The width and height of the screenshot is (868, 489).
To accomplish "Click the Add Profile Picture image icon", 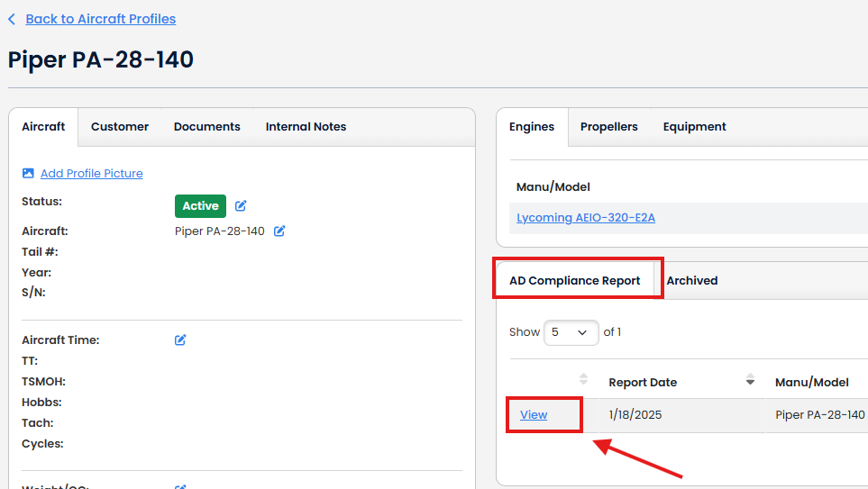I will [28, 173].
